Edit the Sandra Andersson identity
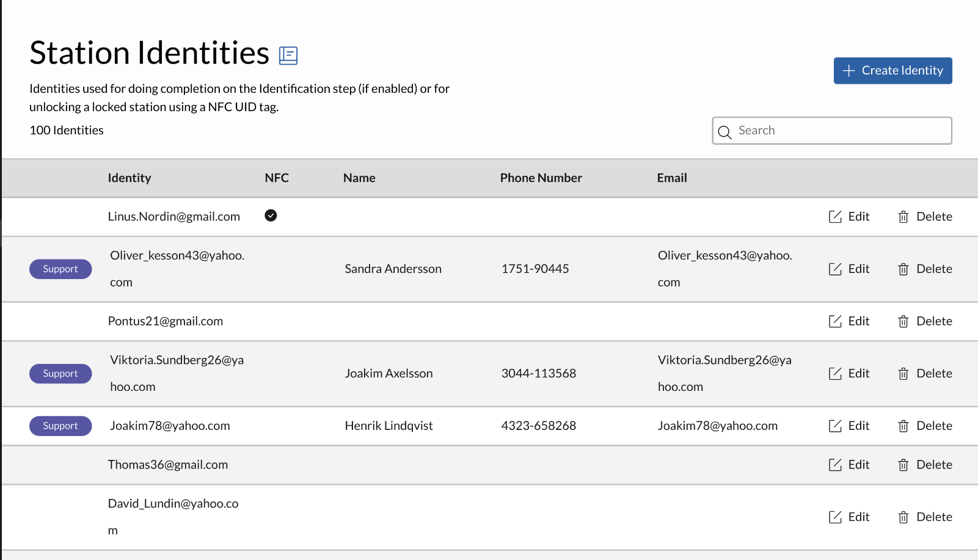Viewport: 978px width, 560px height. tap(849, 269)
